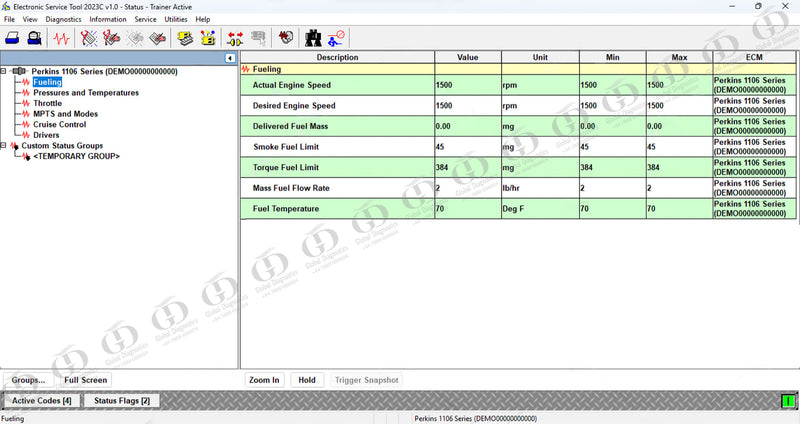
Task: Open the Service menu
Action: point(145,19)
